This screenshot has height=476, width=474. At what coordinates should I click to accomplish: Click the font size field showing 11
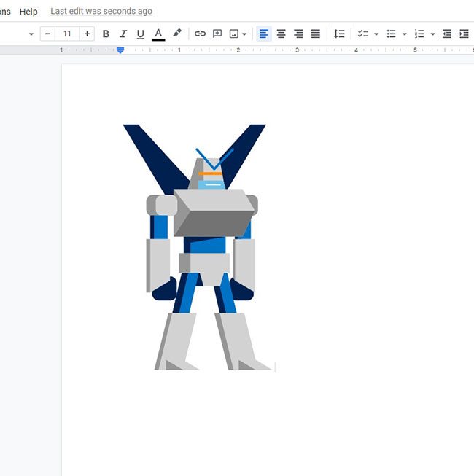tap(67, 34)
